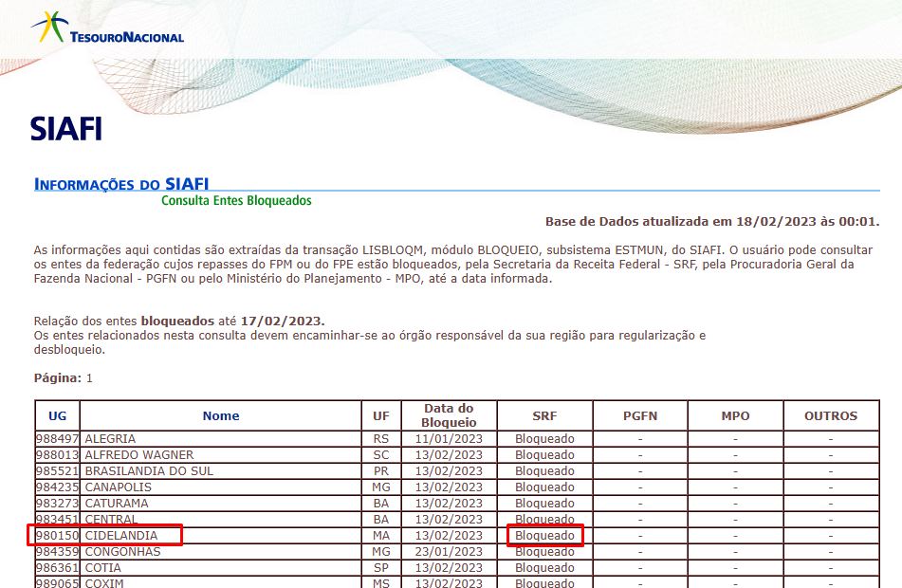Click the PGFN column header
Screen dimensions: 902x588
point(640,415)
